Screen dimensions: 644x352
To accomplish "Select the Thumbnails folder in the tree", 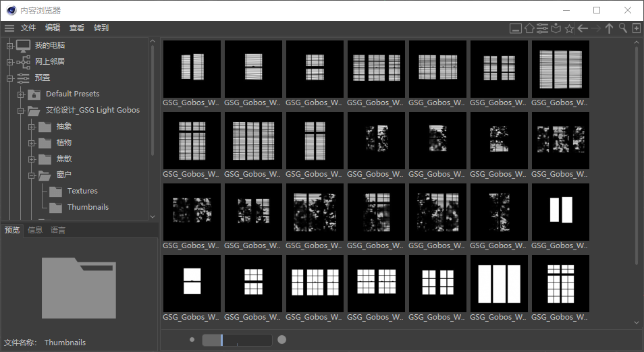I will pos(88,207).
